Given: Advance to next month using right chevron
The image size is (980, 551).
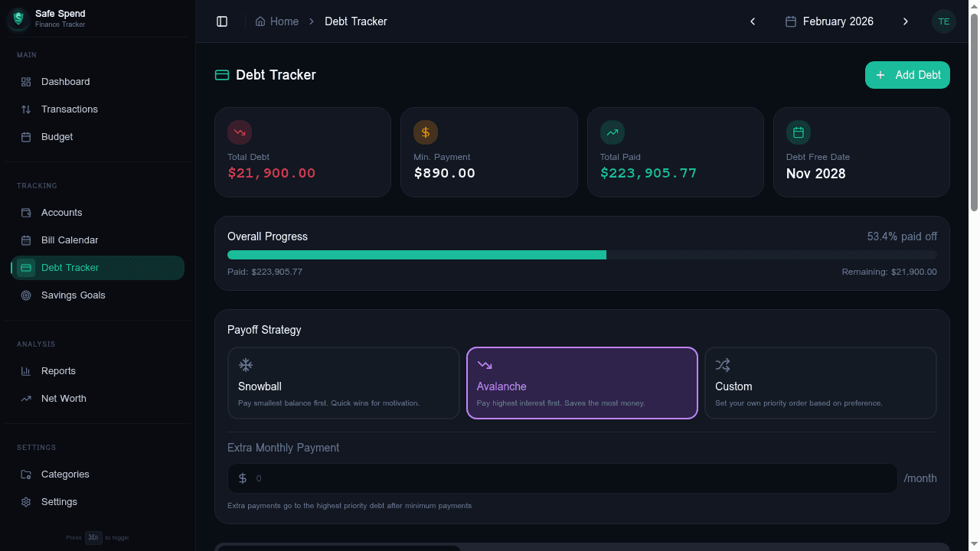Looking at the screenshot, I should 906,21.
